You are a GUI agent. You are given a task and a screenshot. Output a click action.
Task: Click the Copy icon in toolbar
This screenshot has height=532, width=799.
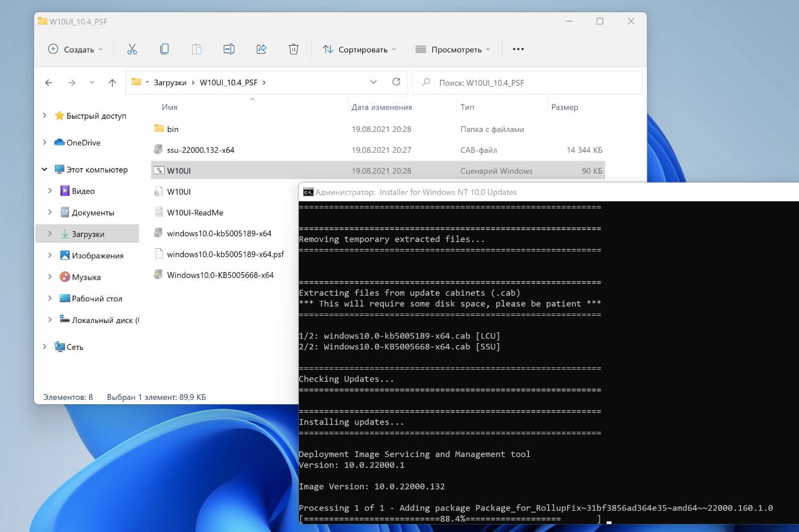(165, 50)
